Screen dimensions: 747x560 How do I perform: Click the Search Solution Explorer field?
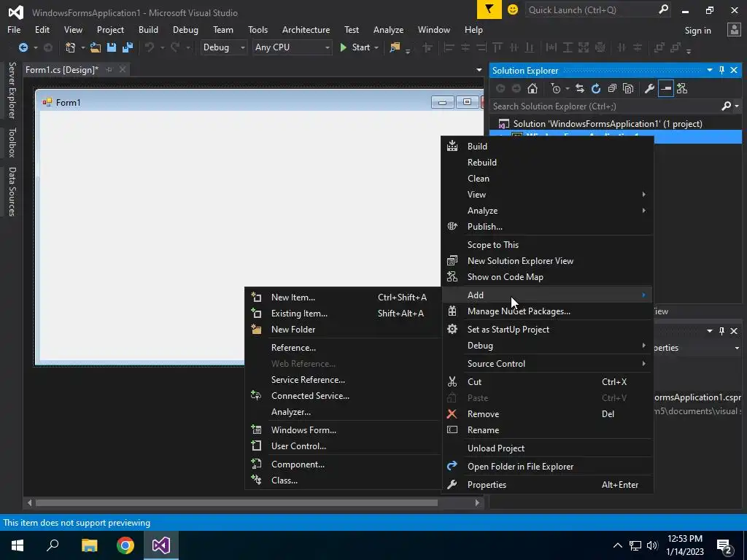click(x=605, y=106)
